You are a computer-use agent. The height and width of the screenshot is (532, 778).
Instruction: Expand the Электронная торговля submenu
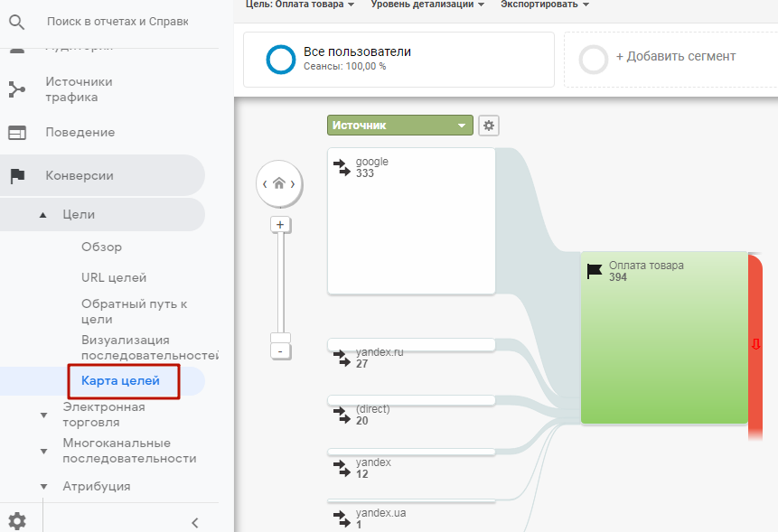click(43, 415)
